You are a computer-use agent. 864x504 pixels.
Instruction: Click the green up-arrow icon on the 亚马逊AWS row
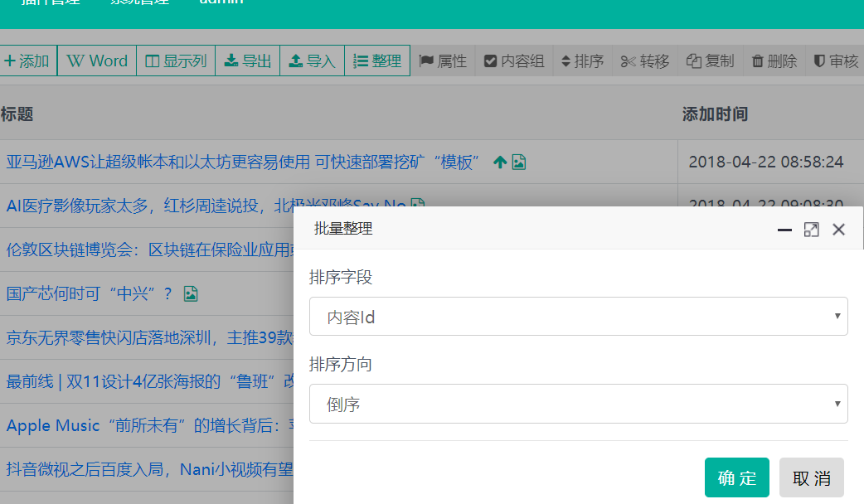click(500, 162)
